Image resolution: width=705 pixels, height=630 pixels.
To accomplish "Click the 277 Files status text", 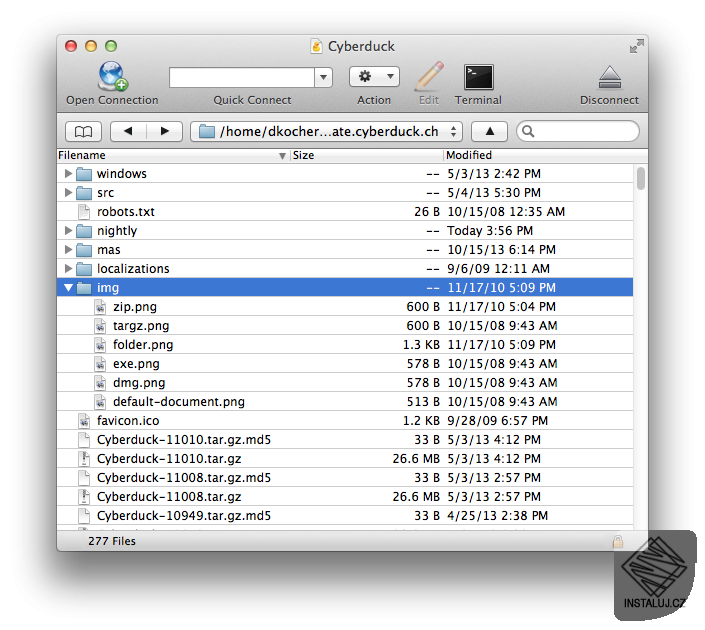I will coord(112,541).
